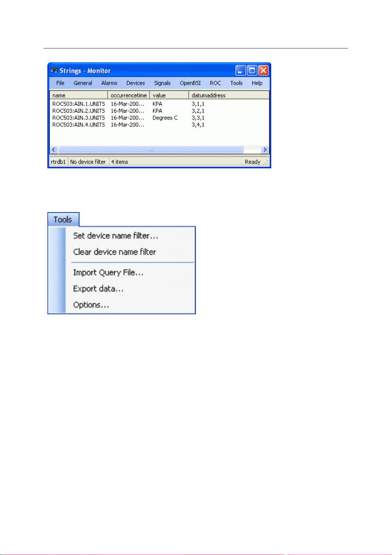The width and height of the screenshot is (392, 555).
Task: Close the Strings - Monitor window
Action: 263,70
